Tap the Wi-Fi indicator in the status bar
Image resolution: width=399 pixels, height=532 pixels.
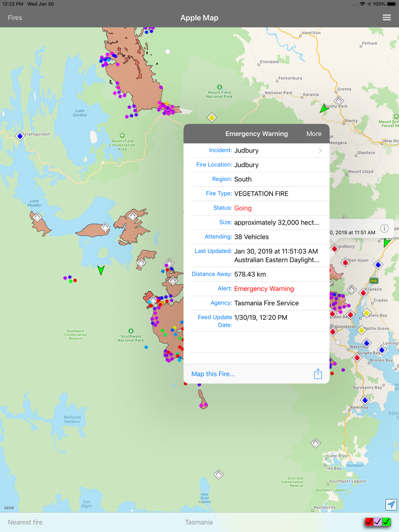point(362,4)
